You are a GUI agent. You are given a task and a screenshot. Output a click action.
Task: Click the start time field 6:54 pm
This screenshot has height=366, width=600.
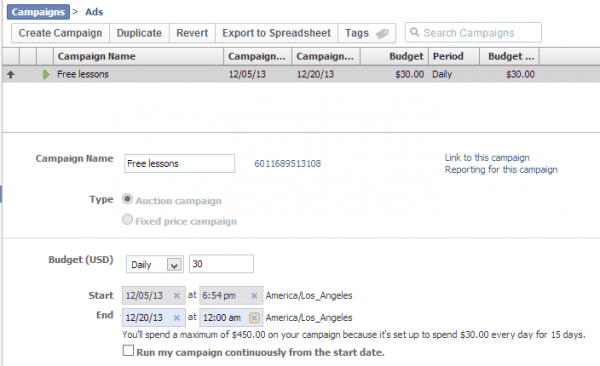pyautogui.click(x=231, y=296)
